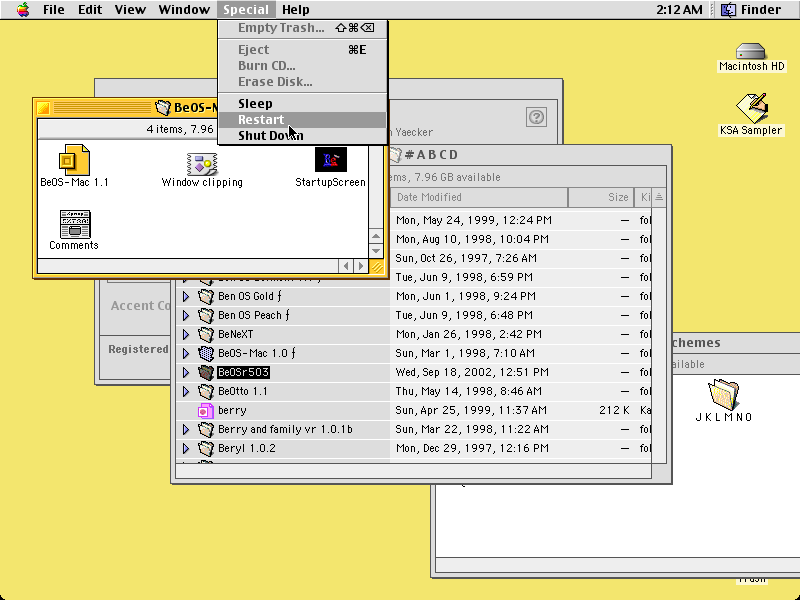800x600 pixels.
Task: Open the Finder application menu icon
Action: coord(728,10)
